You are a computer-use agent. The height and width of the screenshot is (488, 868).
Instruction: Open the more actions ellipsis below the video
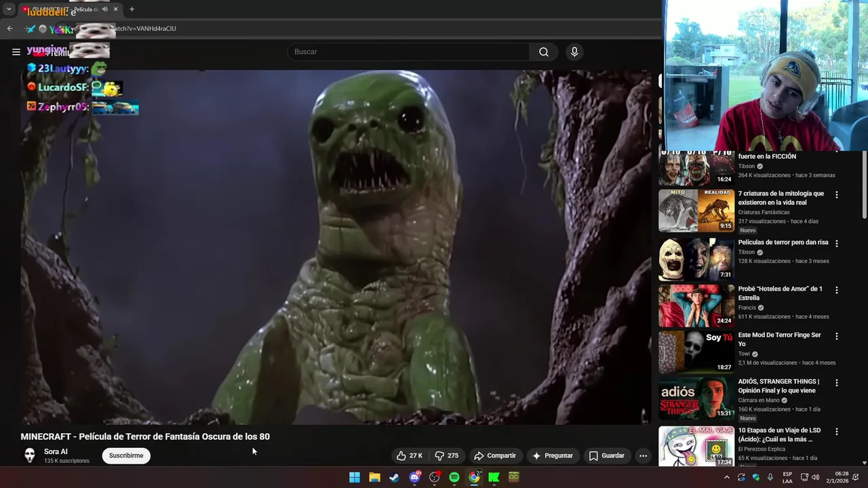tap(643, 455)
